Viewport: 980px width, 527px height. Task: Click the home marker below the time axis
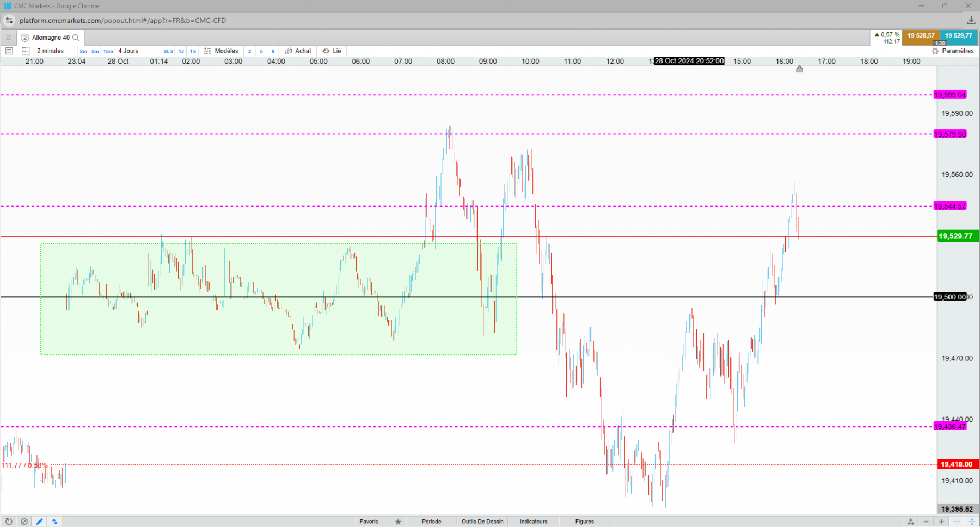click(x=799, y=69)
